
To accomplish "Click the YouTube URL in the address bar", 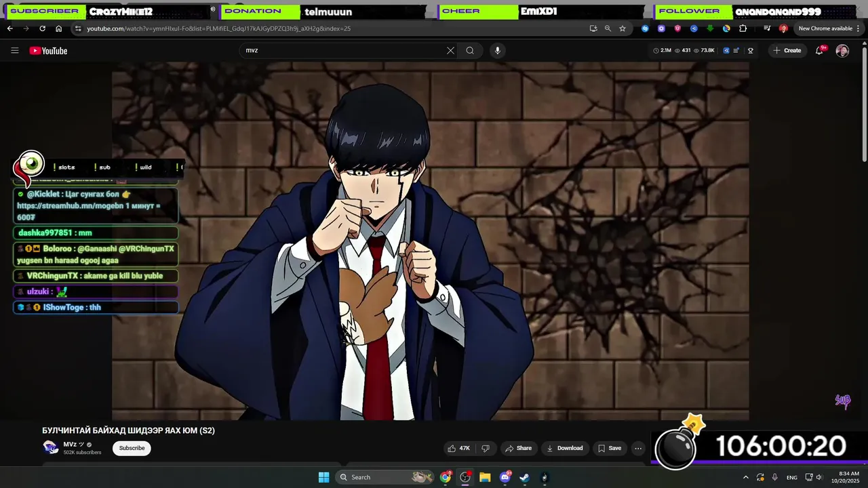I will click(x=218, y=28).
